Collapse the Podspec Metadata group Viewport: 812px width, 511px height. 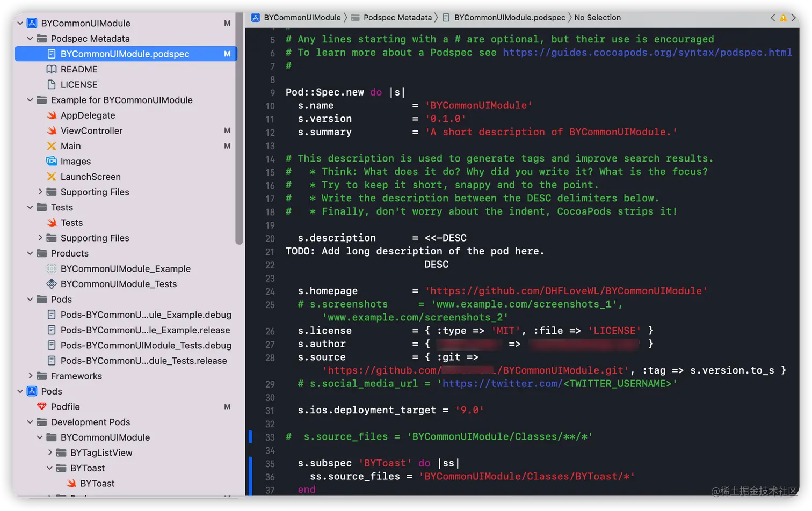30,39
